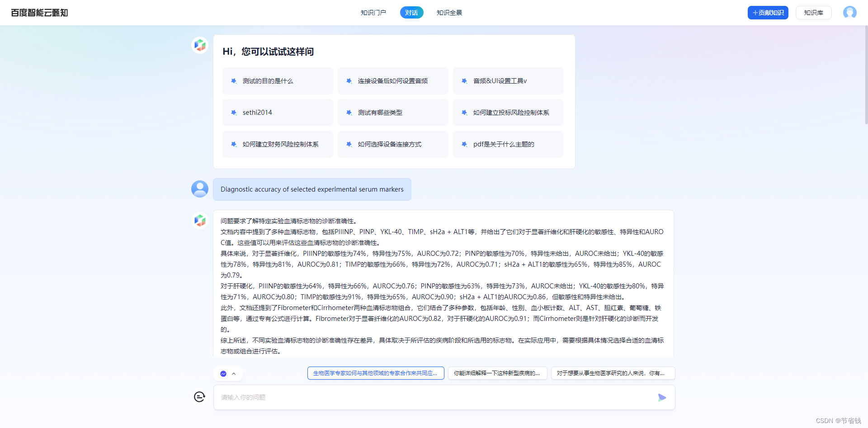Focus the 请输入你的问题 input box
This screenshot has width=868, height=428.
click(x=444, y=397)
